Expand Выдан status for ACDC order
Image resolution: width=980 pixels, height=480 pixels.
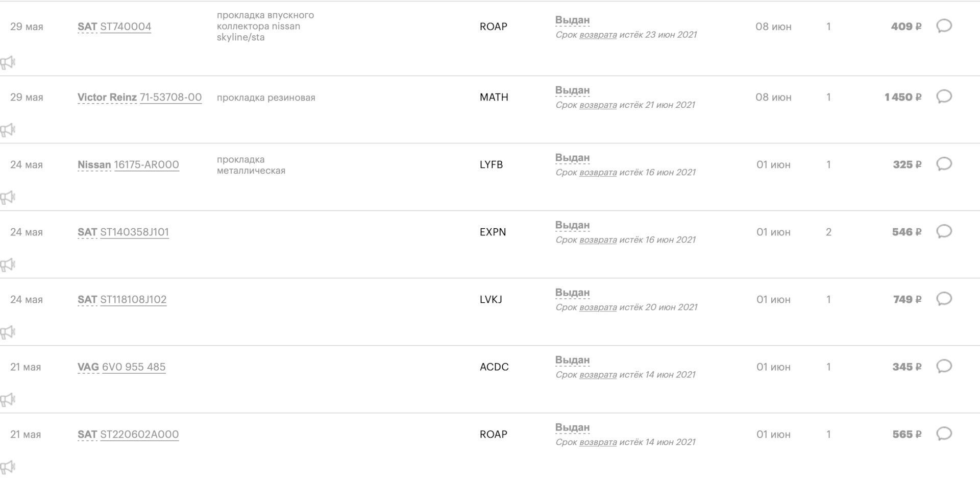tap(572, 360)
